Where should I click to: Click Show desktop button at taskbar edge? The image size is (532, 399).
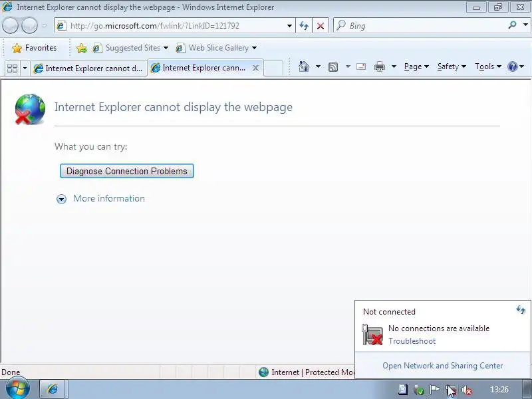527,389
